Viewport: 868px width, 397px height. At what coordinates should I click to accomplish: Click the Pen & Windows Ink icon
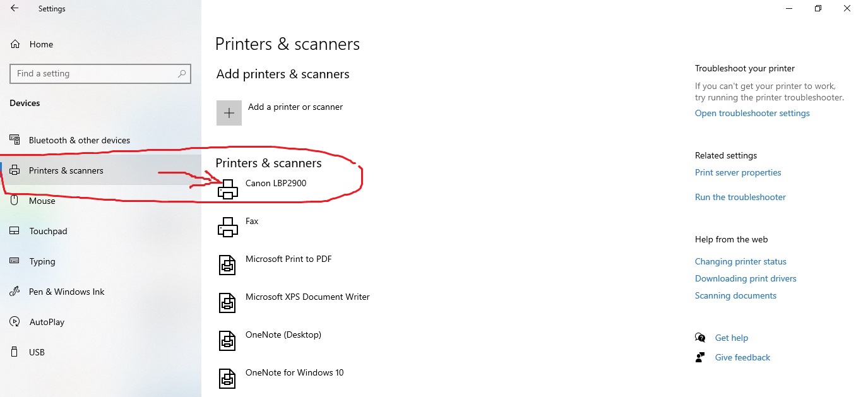[x=15, y=292]
